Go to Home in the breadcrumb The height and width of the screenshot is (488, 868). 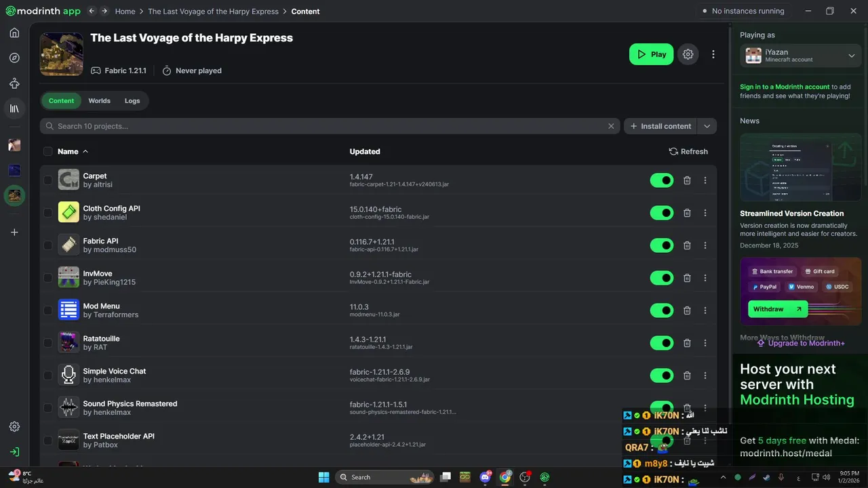click(x=125, y=12)
